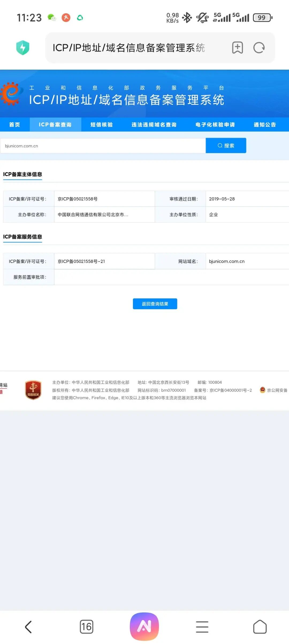Select footer postcode 100804
This screenshot has width=289, height=644.
coord(215,382)
